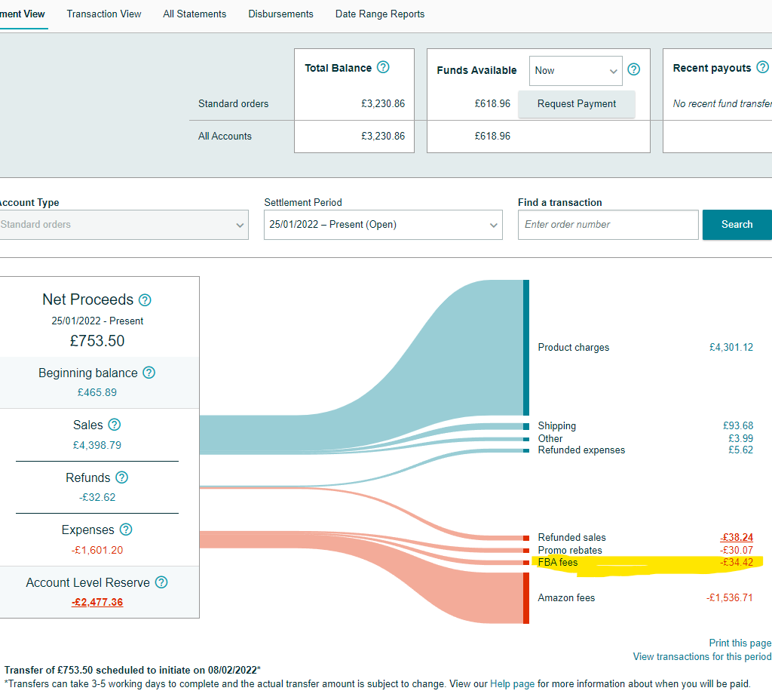Screen dimensions: 772x700
Task: Open the Settlement Period dropdown
Action: (x=383, y=225)
